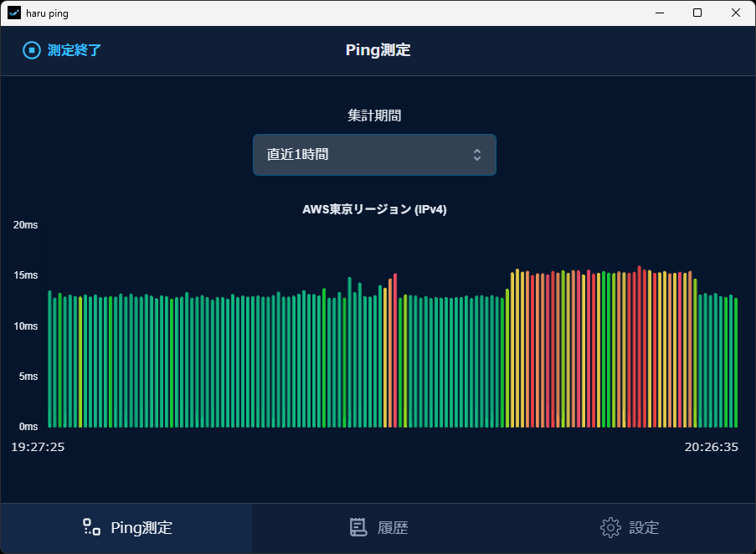Click the 0ms axis label
The width and height of the screenshot is (756, 554).
coord(28,426)
